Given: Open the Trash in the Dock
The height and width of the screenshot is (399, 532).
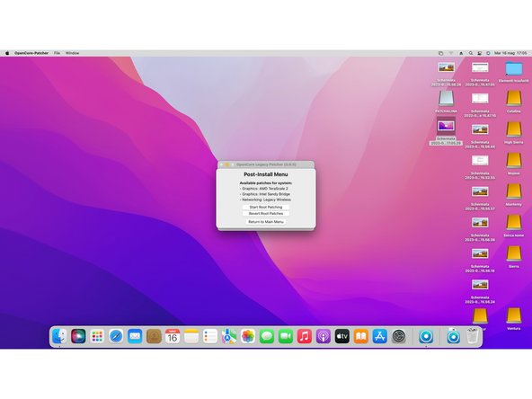Looking at the screenshot, I should pos(473,336).
